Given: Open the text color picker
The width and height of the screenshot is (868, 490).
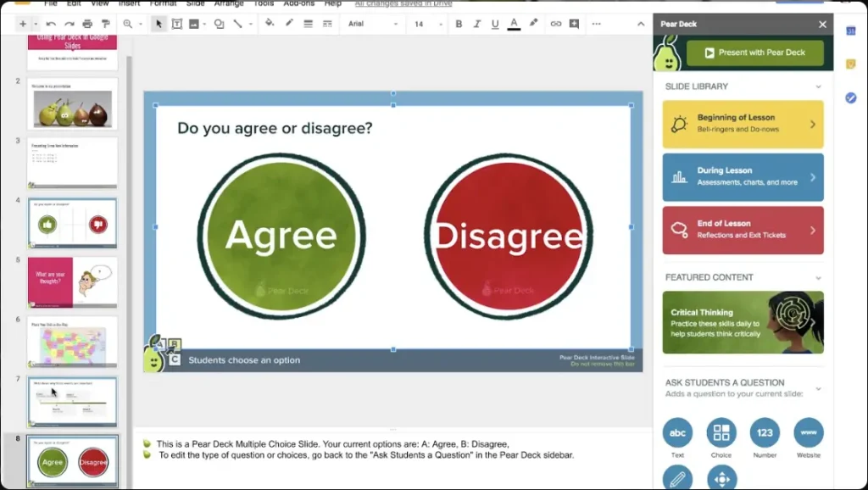Looking at the screenshot, I should (x=513, y=23).
